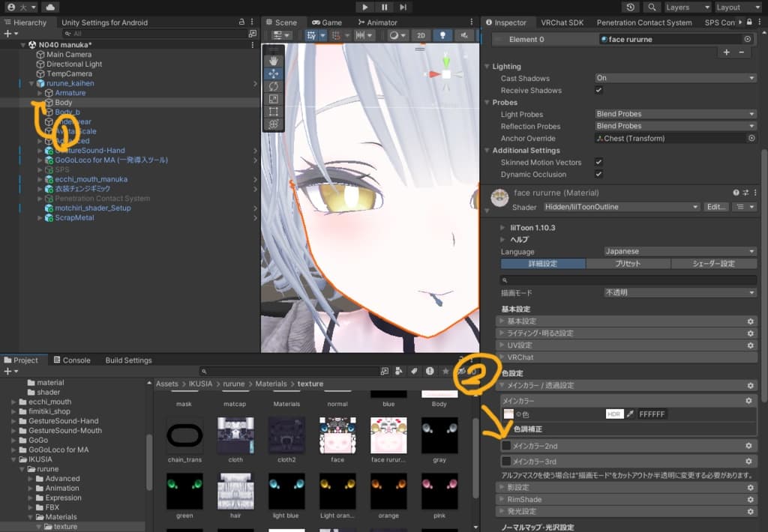Screen dimensions: 768x532
Task: Open gear menu for メインカラー section
Action: click(748, 401)
